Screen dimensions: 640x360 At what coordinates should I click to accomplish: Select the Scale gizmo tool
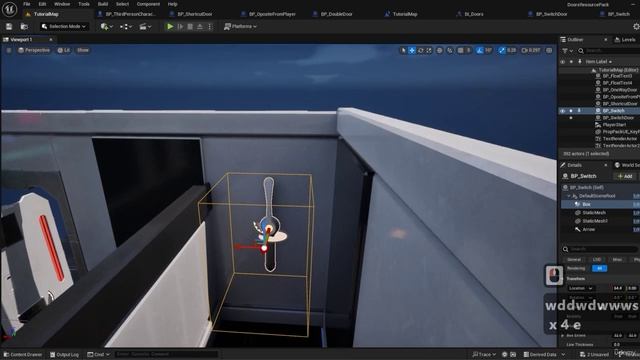coord(429,50)
